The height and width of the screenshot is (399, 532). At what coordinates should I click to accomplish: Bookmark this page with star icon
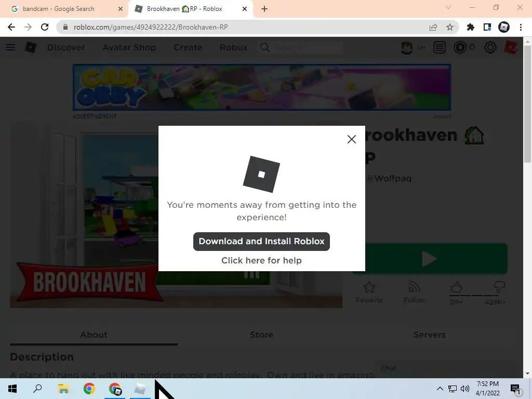(450, 27)
